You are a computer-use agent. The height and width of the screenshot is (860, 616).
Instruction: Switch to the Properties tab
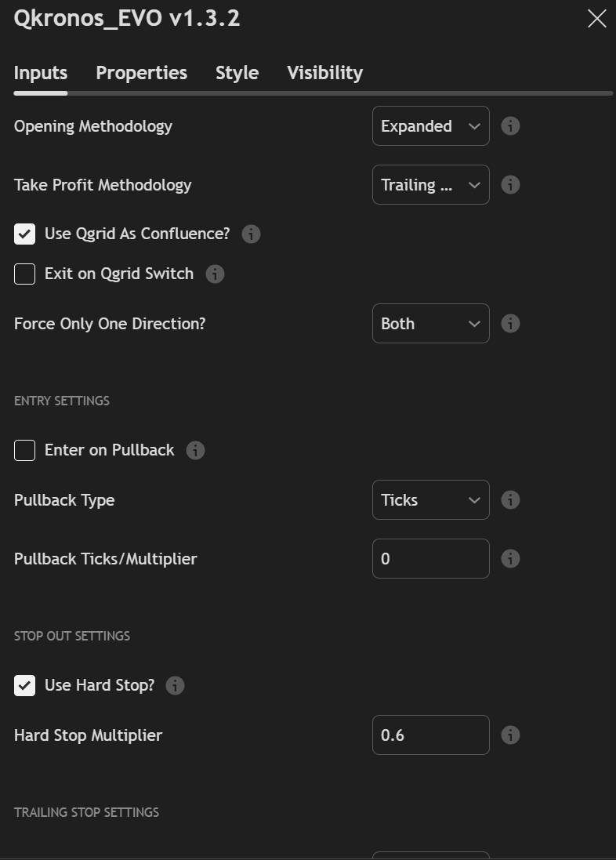point(141,73)
